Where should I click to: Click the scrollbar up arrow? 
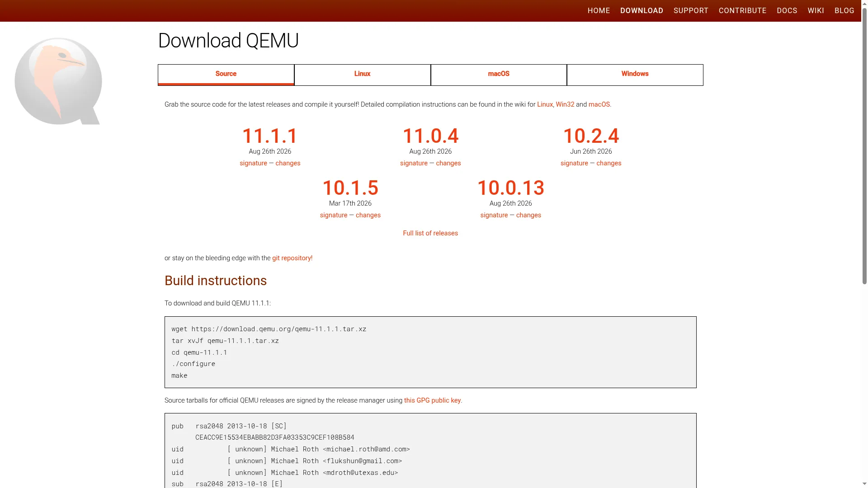pos(864,3)
